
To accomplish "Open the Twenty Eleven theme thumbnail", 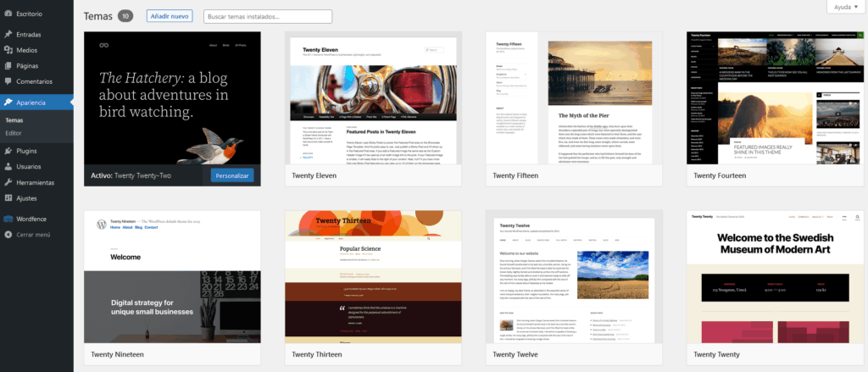I will pyautogui.click(x=373, y=98).
